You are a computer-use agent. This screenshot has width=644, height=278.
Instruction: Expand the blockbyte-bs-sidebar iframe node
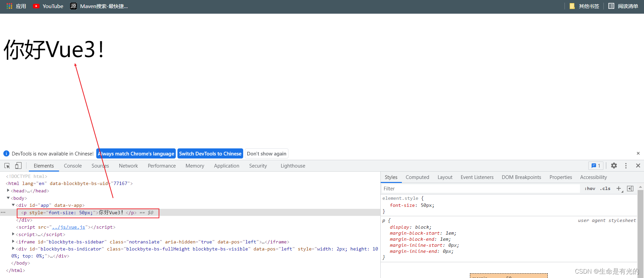pos(13,241)
